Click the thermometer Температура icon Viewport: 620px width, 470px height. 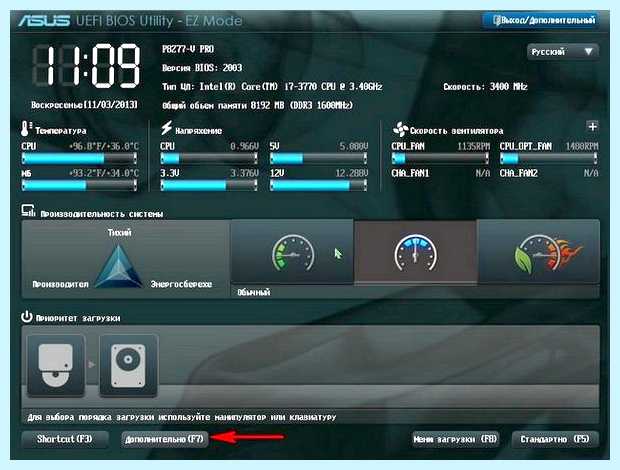tap(26, 129)
